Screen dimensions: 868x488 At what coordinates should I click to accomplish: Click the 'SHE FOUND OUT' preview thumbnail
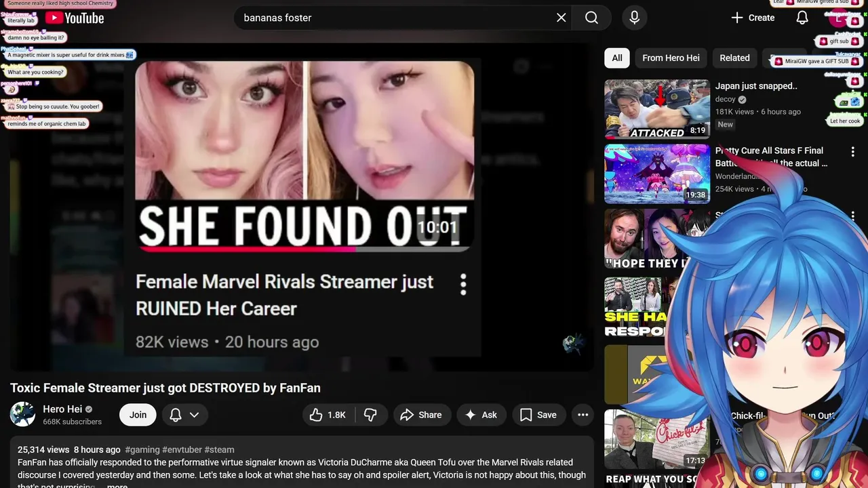point(304,157)
